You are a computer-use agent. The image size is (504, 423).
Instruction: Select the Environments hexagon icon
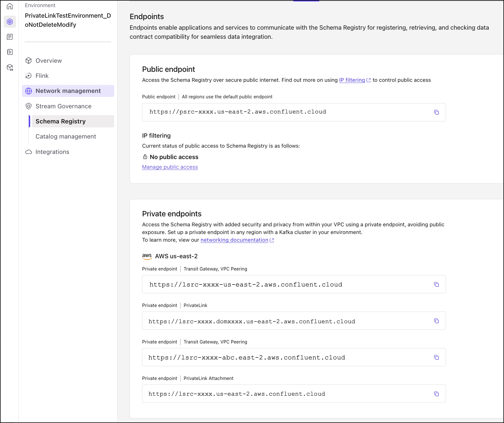(10, 21)
